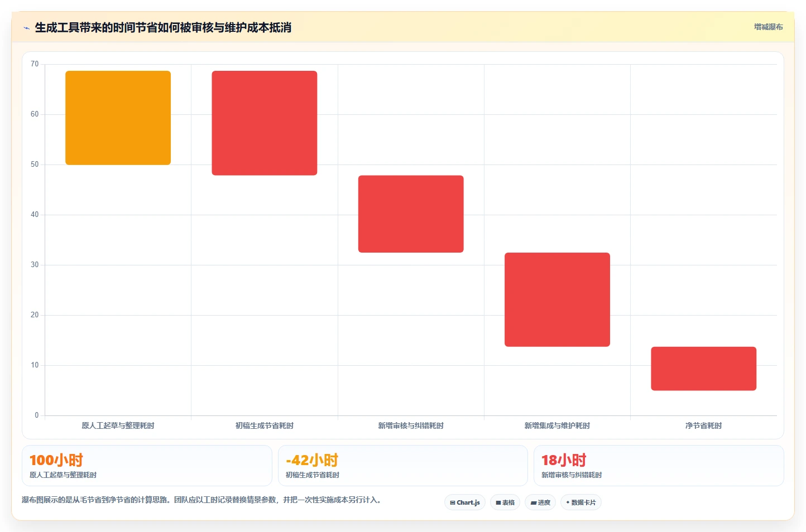Image resolution: width=806 pixels, height=532 pixels.
Task: Click the red 初稿生成节省耗时 bar
Action: 265,123
